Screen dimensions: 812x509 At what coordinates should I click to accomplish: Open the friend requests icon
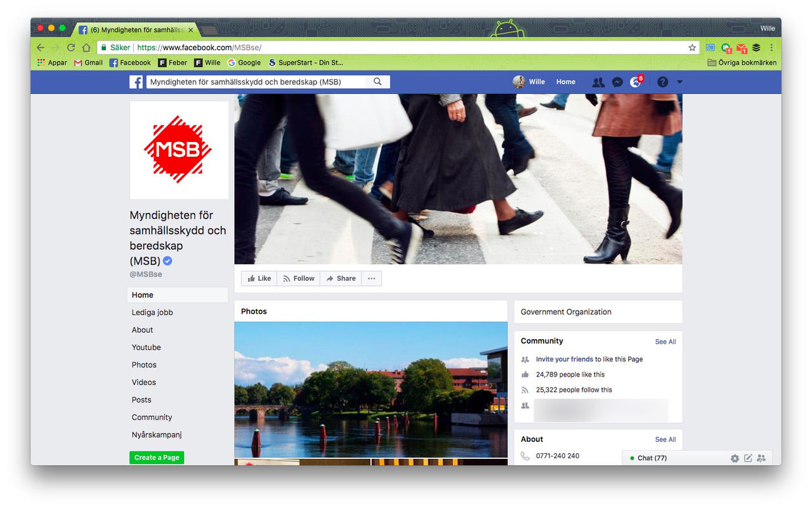[x=598, y=82]
